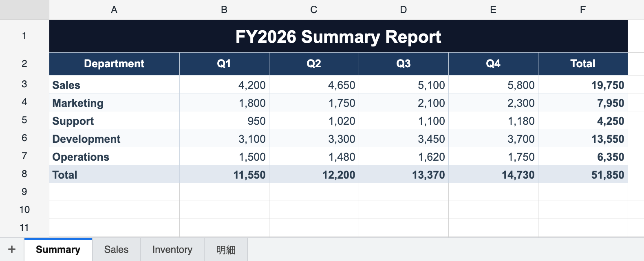The width and height of the screenshot is (644, 261).
Task: Click the Summary sheet tab
Action: coord(58,250)
